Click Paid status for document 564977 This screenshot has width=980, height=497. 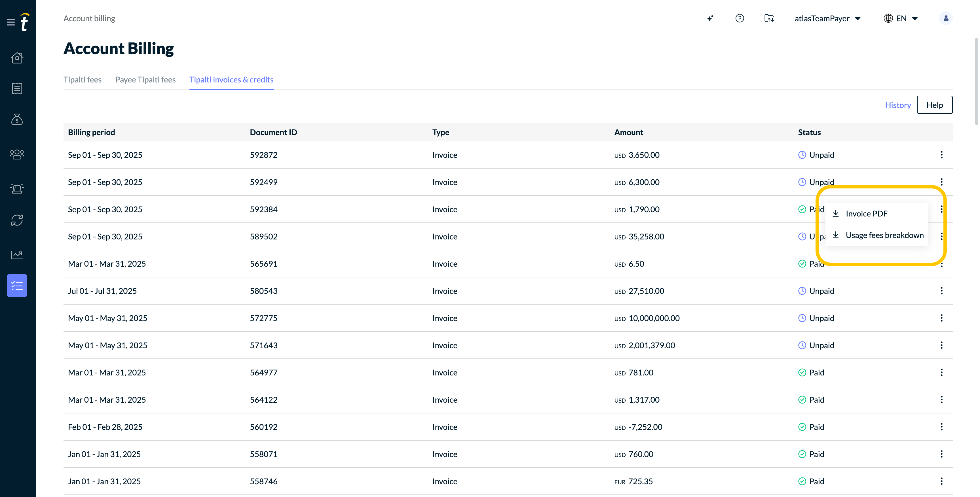(x=811, y=372)
